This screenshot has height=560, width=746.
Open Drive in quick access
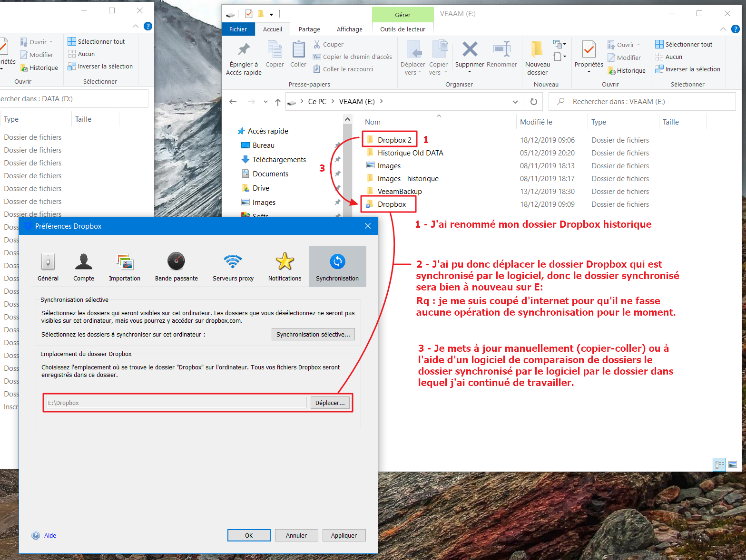[x=261, y=188]
